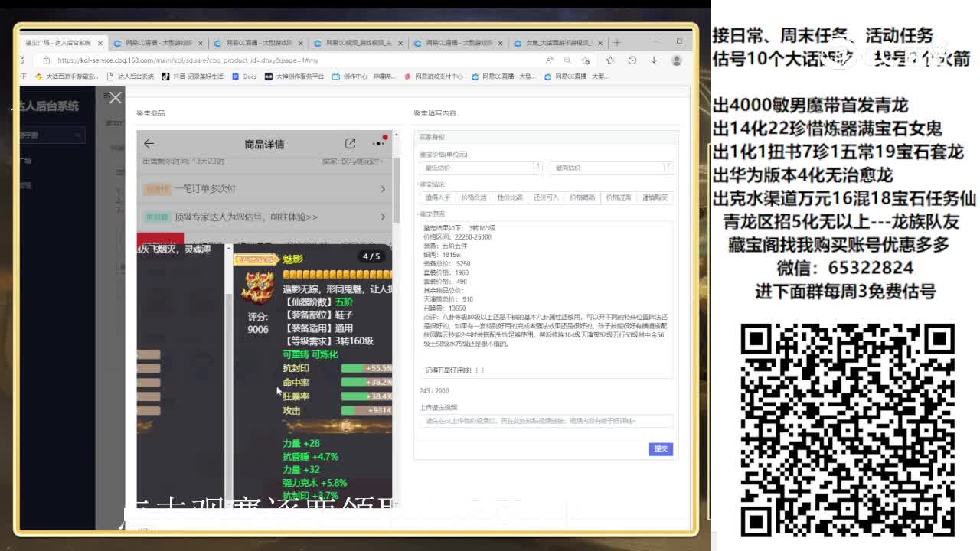This screenshot has height=551, width=980.
Task: Go back using the arrow in 商品详情 header
Action: [149, 143]
